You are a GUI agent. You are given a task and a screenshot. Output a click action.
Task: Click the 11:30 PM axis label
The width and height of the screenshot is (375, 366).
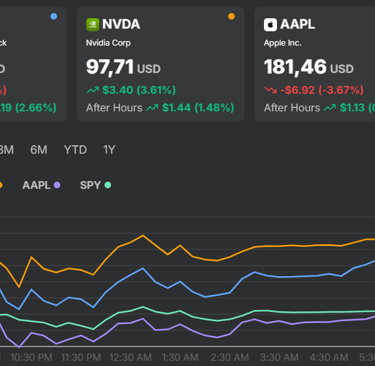pyautogui.click(x=81, y=358)
